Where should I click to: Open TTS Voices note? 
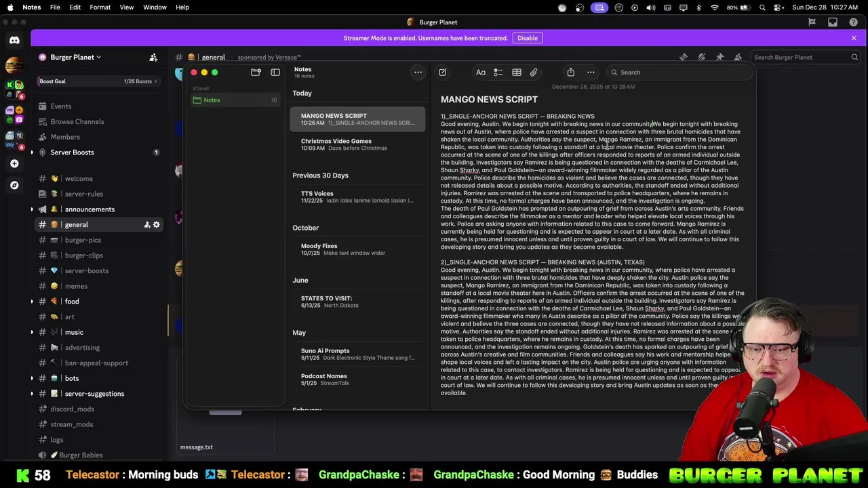point(358,197)
